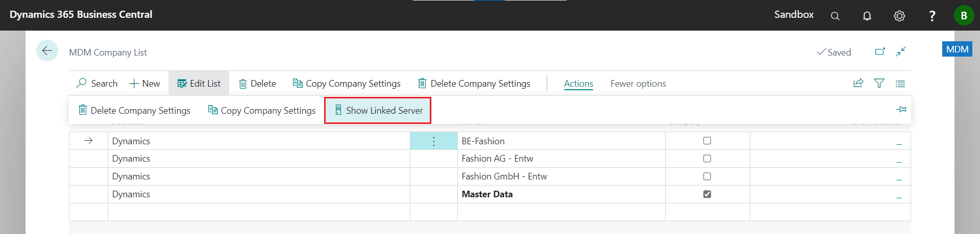Open the Actions menu tab
Image resolution: width=980 pixels, height=234 pixels.
point(578,84)
